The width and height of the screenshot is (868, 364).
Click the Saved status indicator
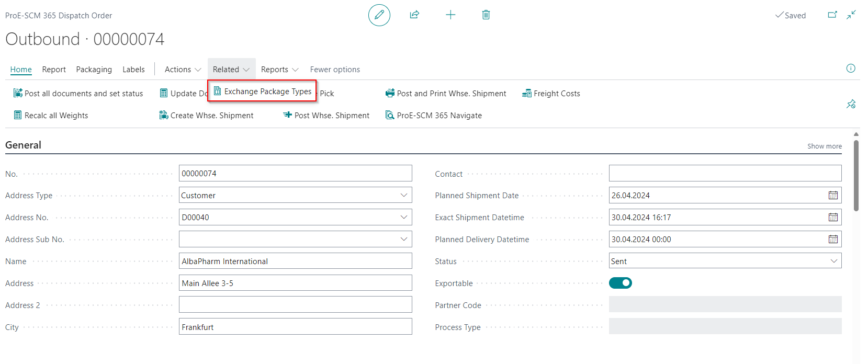coord(790,15)
